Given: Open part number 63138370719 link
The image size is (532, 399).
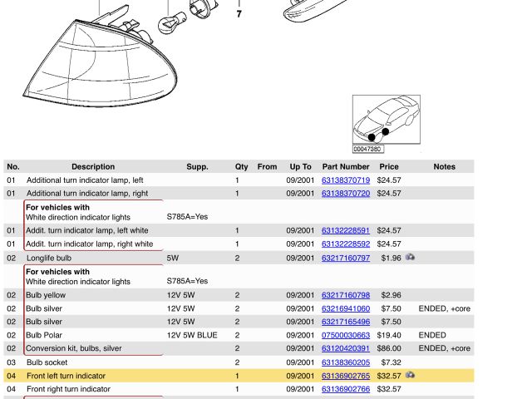Looking at the screenshot, I should click(345, 180).
